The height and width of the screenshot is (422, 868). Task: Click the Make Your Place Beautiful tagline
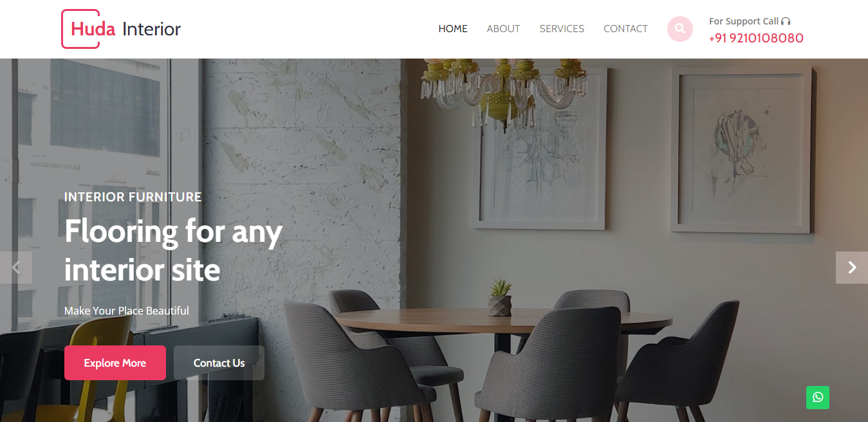coord(127,311)
